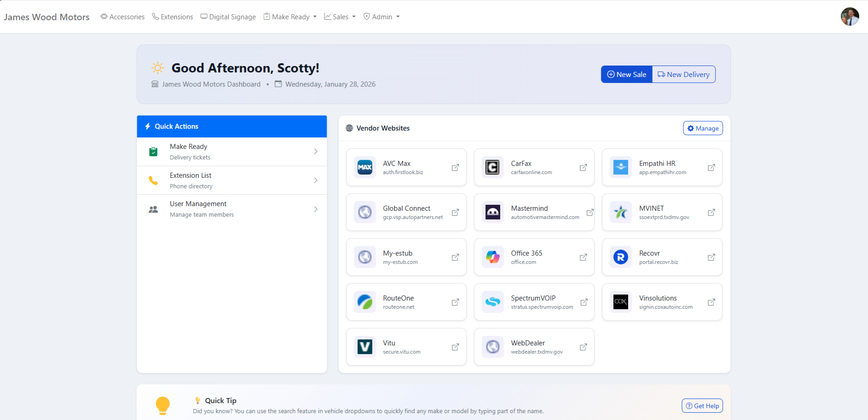Open Vitu via its external link icon
Screen dimensions: 868x420
point(455,347)
